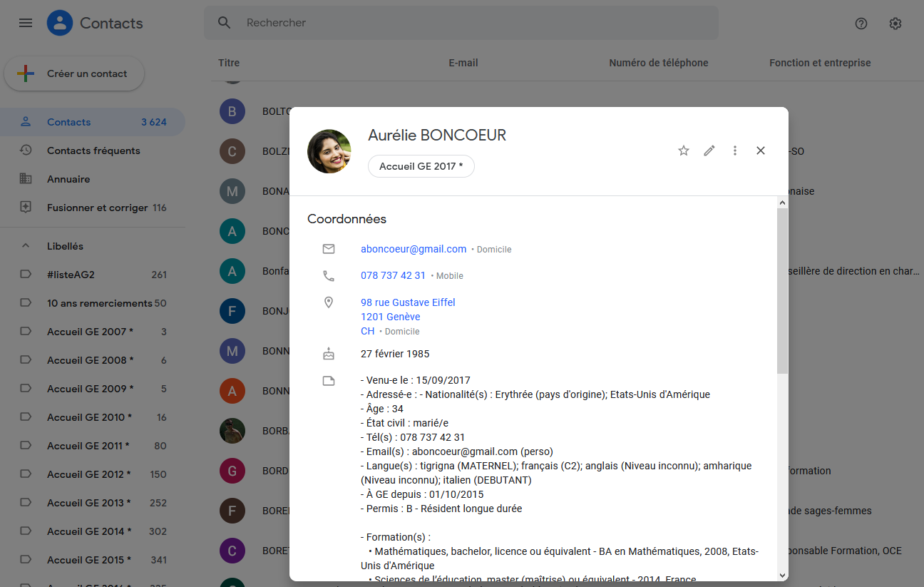Click the Contacts app logo
The image size is (924, 587).
(x=60, y=23)
